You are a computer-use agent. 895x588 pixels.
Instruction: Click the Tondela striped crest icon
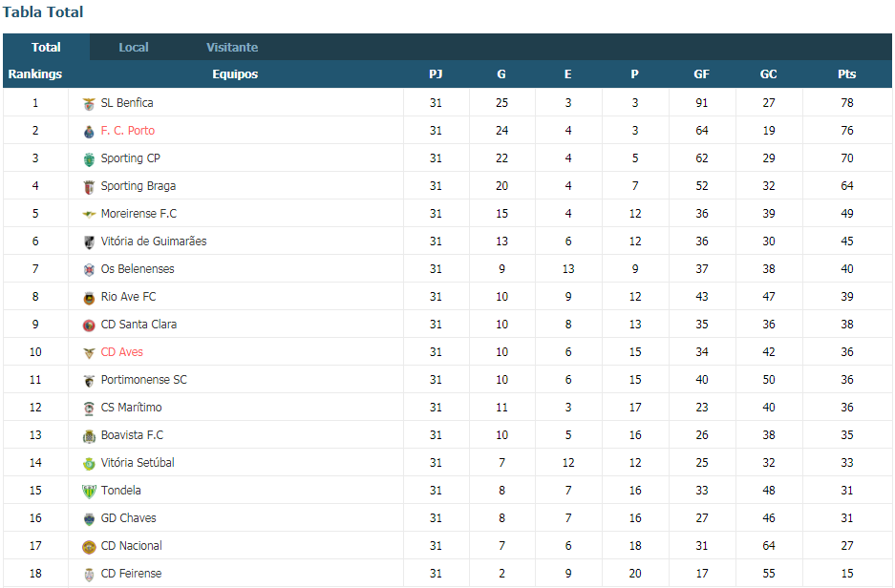pyautogui.click(x=89, y=491)
